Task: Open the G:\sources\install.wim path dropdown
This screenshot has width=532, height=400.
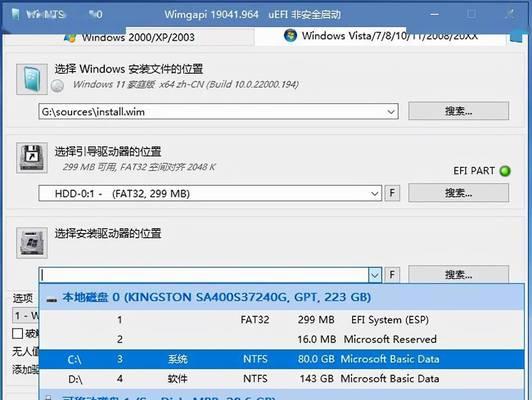Action: pyautogui.click(x=391, y=112)
